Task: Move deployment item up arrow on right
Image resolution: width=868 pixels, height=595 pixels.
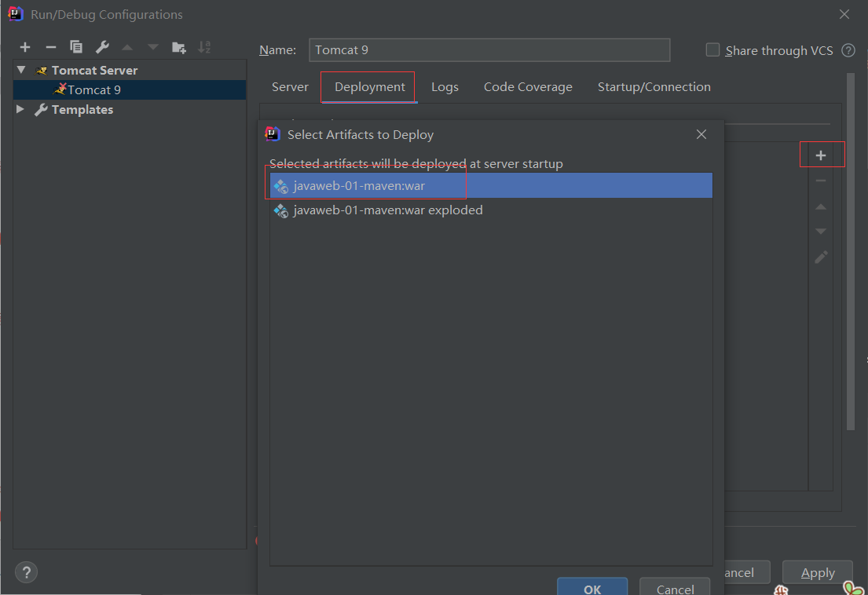Action: [821, 206]
